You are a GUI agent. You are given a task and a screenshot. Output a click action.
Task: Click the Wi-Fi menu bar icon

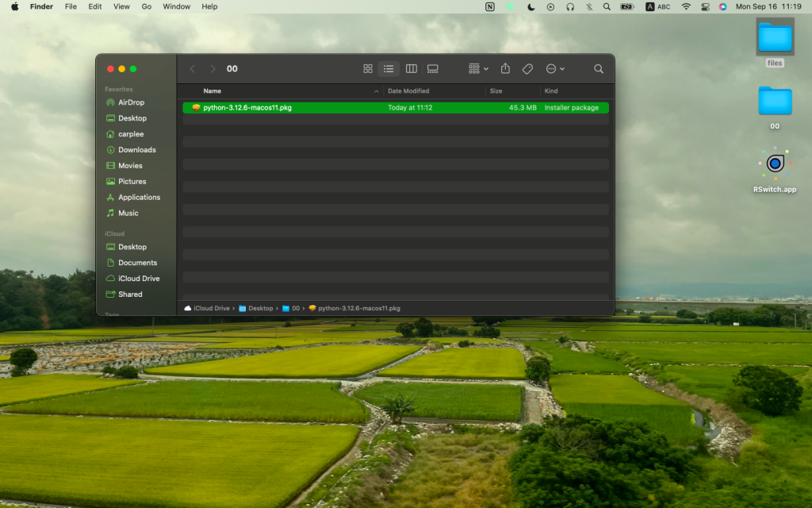point(686,6)
